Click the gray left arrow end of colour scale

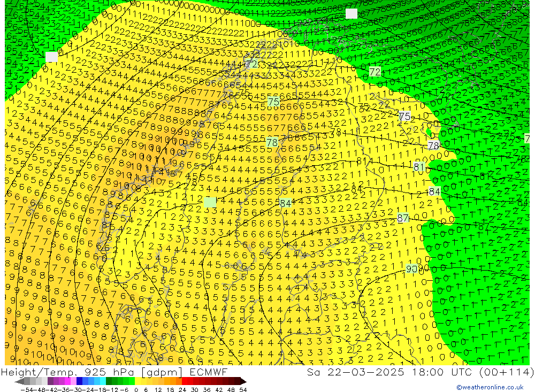19,381
